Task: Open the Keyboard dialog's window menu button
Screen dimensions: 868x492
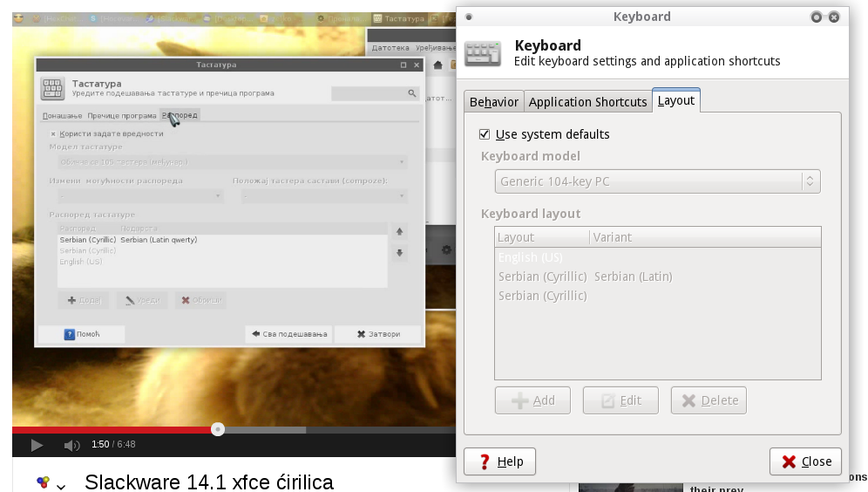Action: coord(469,17)
